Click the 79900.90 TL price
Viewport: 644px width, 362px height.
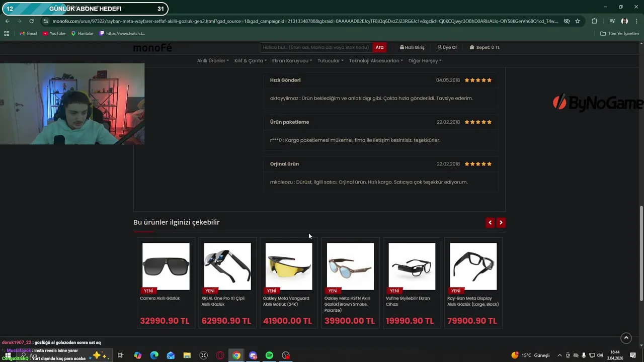click(472, 321)
